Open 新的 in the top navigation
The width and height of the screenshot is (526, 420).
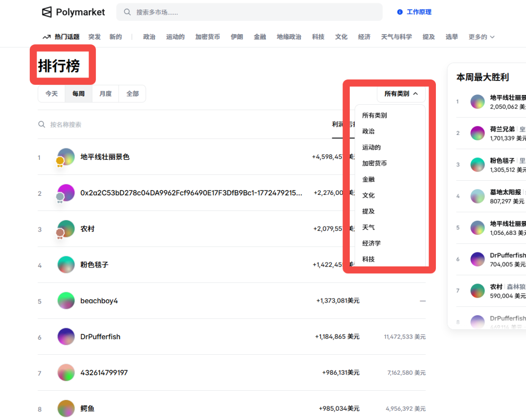click(116, 37)
